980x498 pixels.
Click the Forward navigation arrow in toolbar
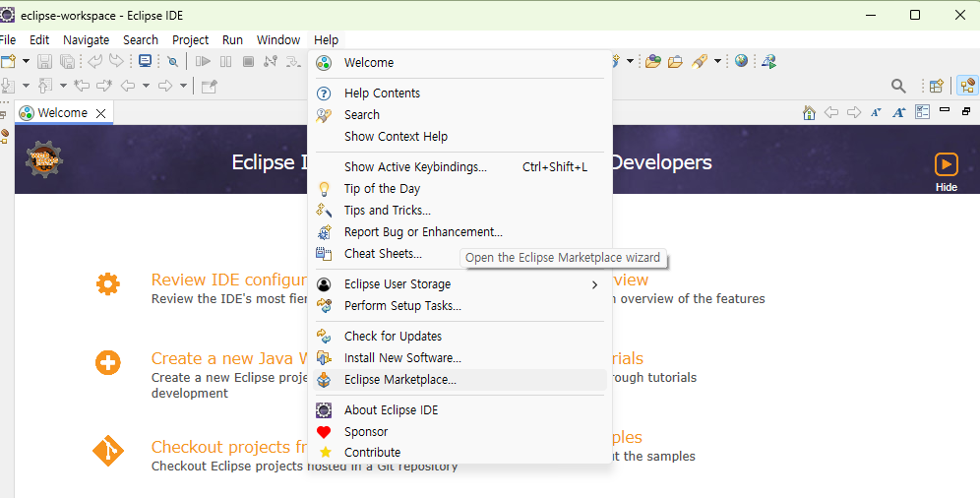(x=165, y=86)
